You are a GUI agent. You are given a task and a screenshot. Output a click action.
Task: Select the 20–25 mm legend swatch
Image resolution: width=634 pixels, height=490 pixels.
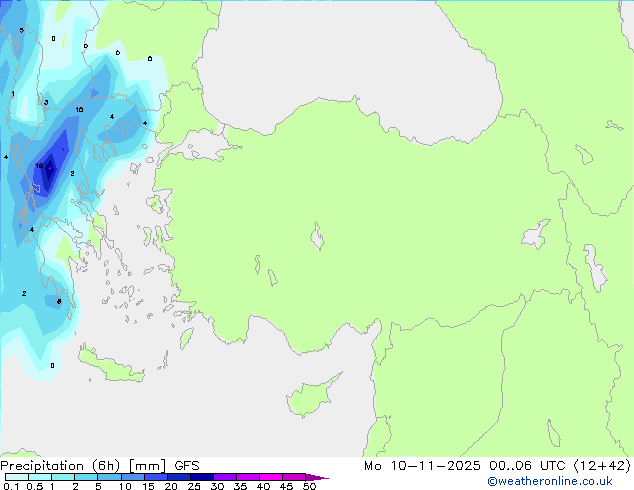(178, 477)
